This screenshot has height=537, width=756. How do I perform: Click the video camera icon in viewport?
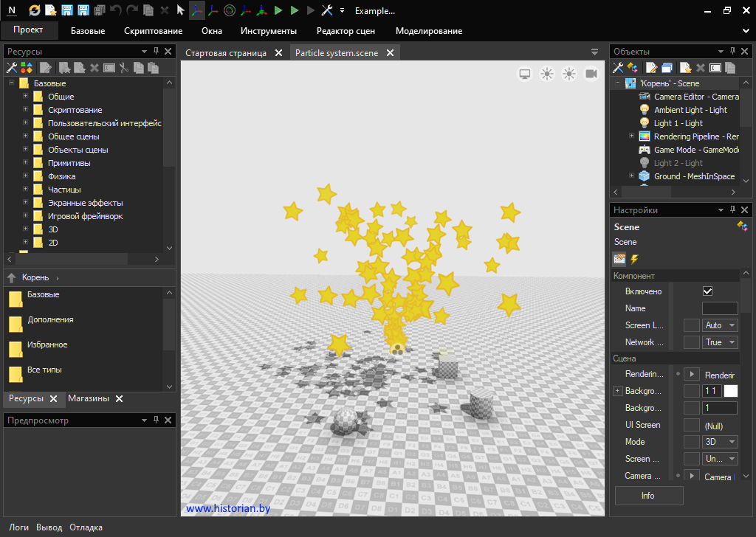591,74
